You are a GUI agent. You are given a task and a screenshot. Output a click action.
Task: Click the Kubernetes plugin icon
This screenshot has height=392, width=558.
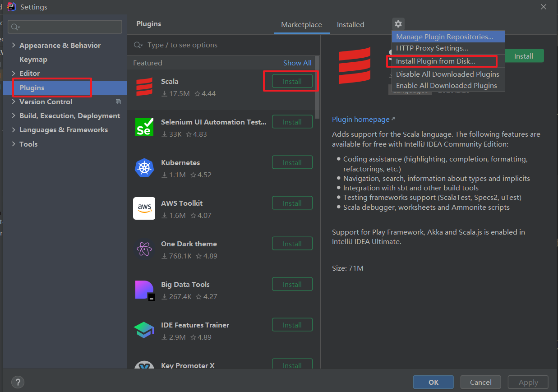coord(144,168)
